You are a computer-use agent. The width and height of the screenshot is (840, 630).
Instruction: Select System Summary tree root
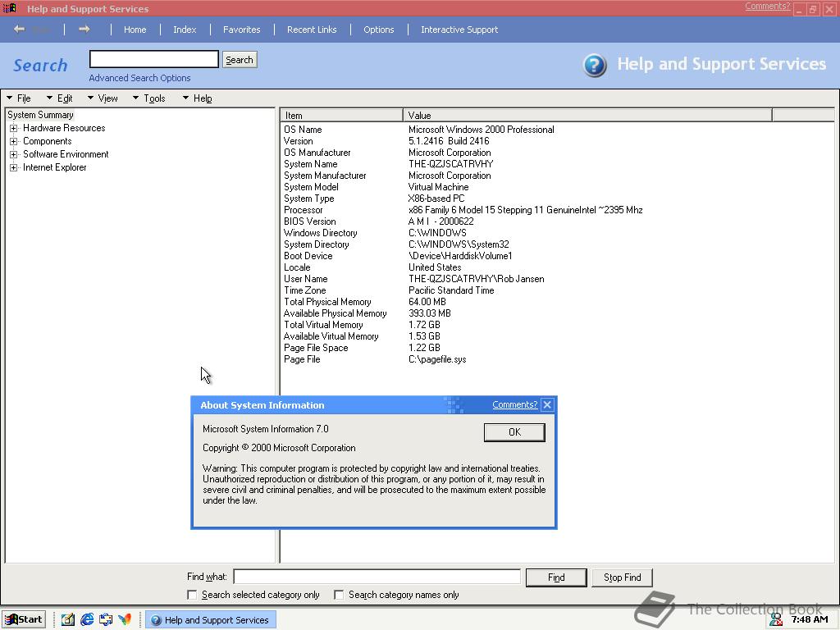tap(41, 115)
